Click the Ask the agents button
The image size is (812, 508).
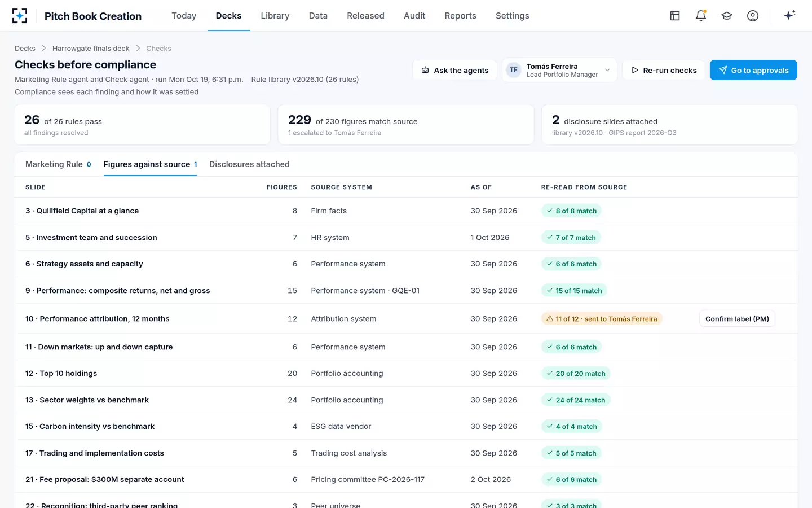pos(454,70)
